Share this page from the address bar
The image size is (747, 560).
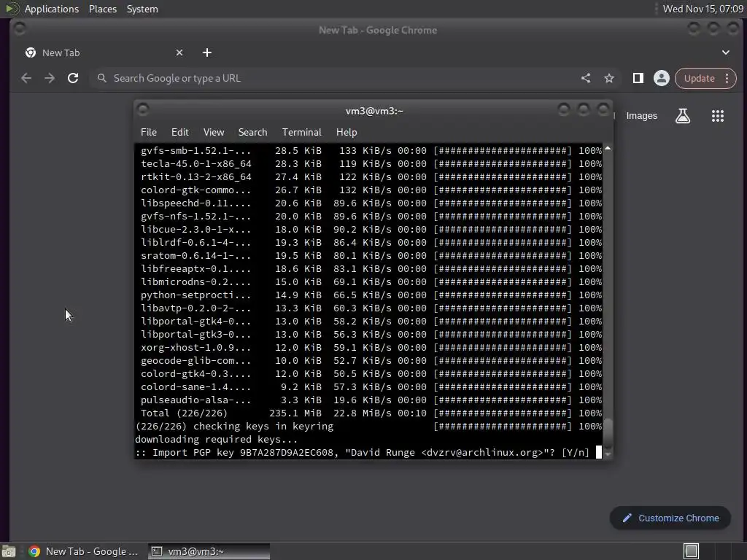pos(586,78)
